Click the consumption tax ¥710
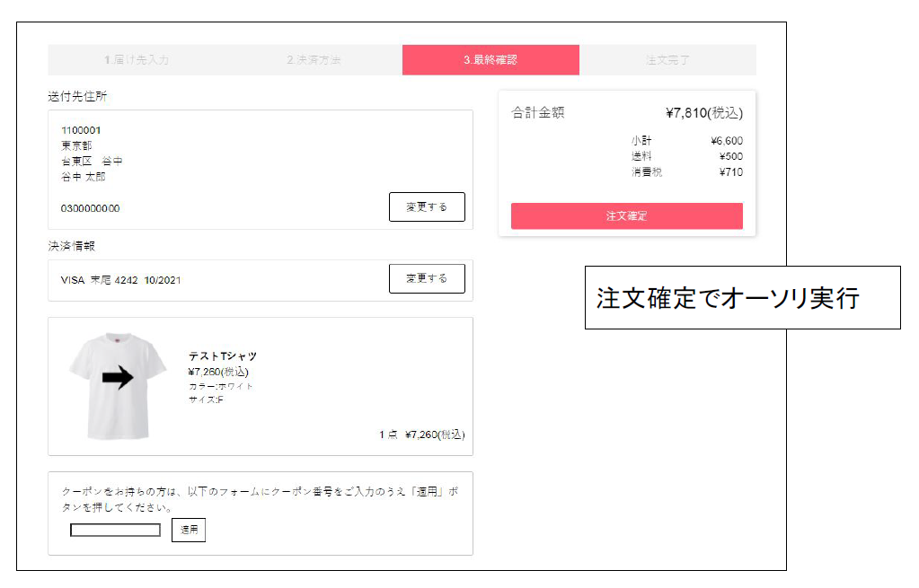Viewport: 919px width, 588px height. point(731,172)
